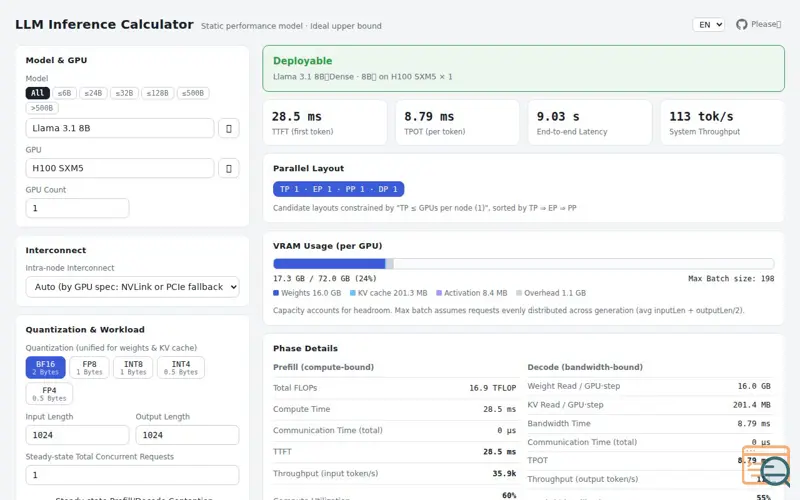Click the Please link next to GitHub
The width and height of the screenshot is (800, 500).
(x=766, y=24)
